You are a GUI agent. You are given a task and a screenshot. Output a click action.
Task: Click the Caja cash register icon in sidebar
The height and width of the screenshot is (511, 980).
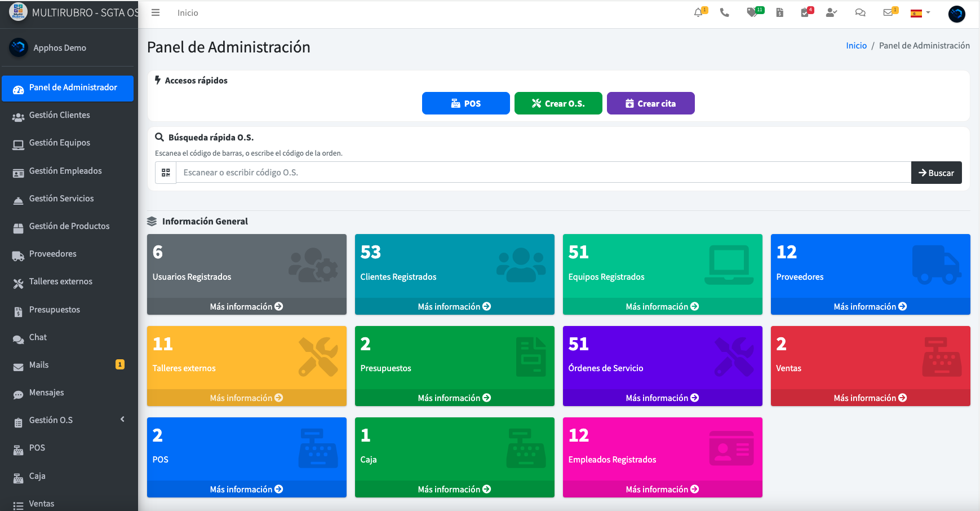point(18,478)
